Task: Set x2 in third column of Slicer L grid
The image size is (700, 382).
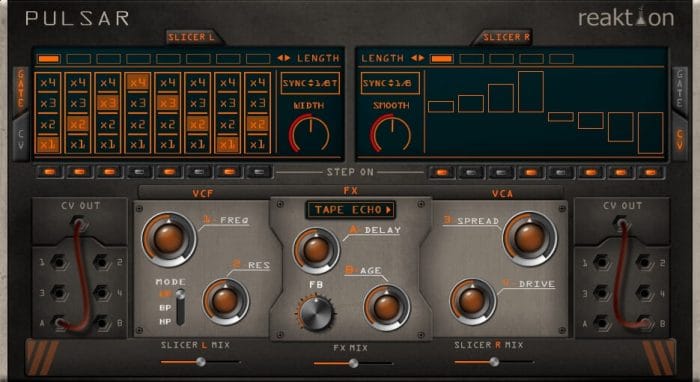Action: tap(108, 124)
